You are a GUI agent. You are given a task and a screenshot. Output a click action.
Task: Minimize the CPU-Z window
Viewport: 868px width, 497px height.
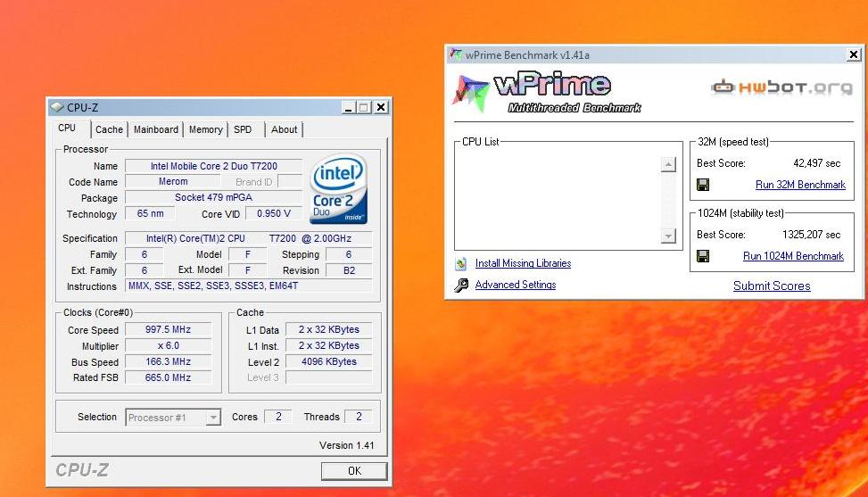(x=348, y=107)
